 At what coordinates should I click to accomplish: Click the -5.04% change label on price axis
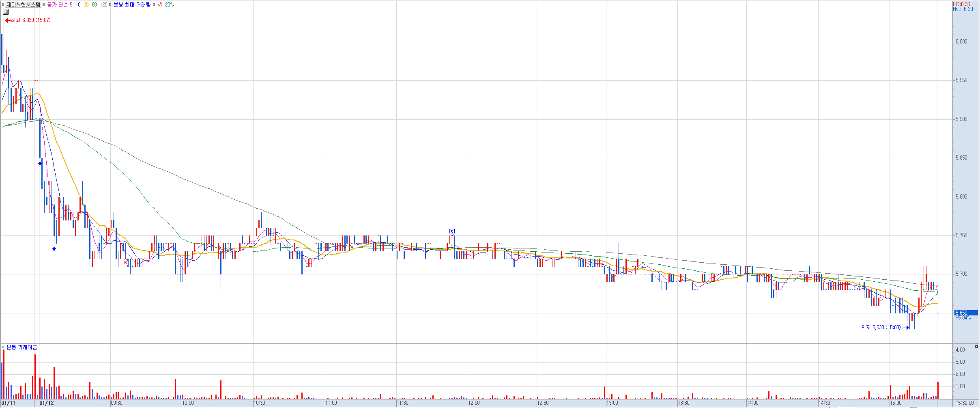[963, 318]
